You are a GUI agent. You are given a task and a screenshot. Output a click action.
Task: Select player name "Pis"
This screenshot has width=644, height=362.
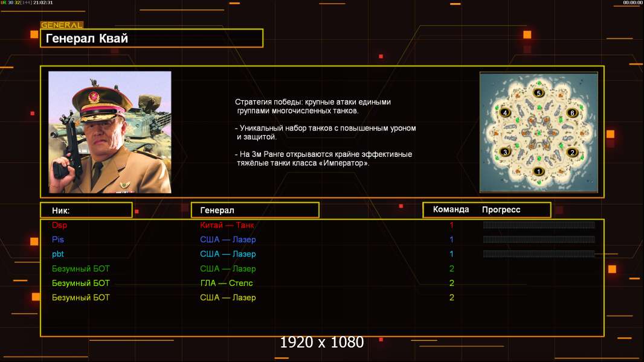pos(58,240)
